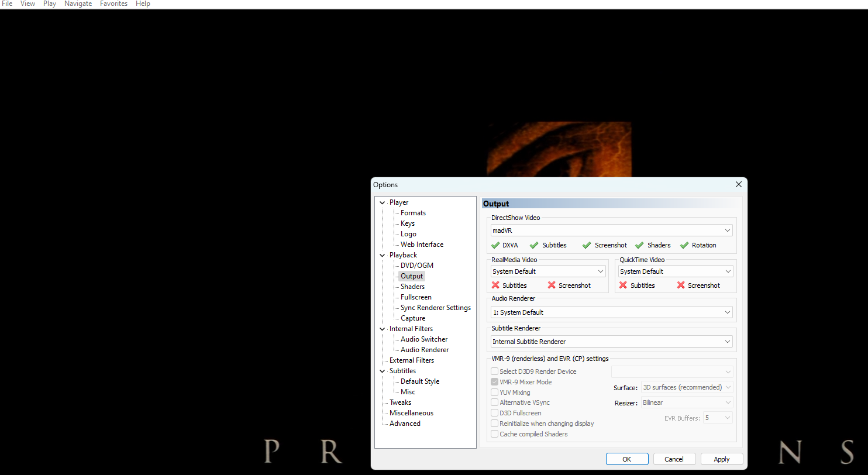Click the Apply button
Screen dimensions: 868x475
(x=721, y=459)
